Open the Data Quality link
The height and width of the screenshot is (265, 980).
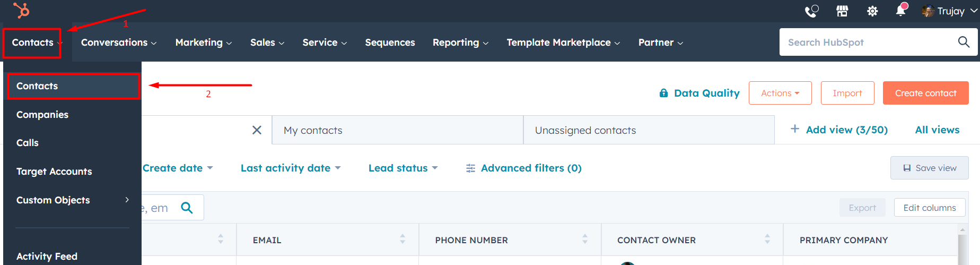pyautogui.click(x=706, y=93)
